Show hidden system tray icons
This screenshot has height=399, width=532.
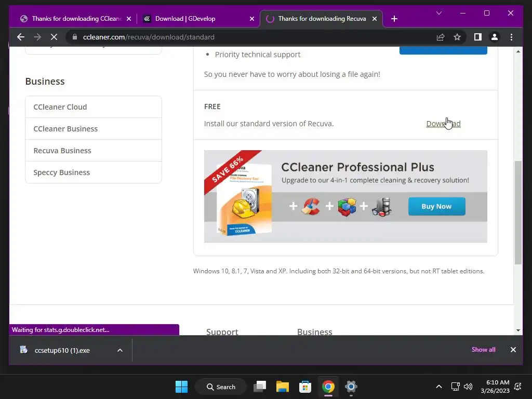(x=438, y=387)
